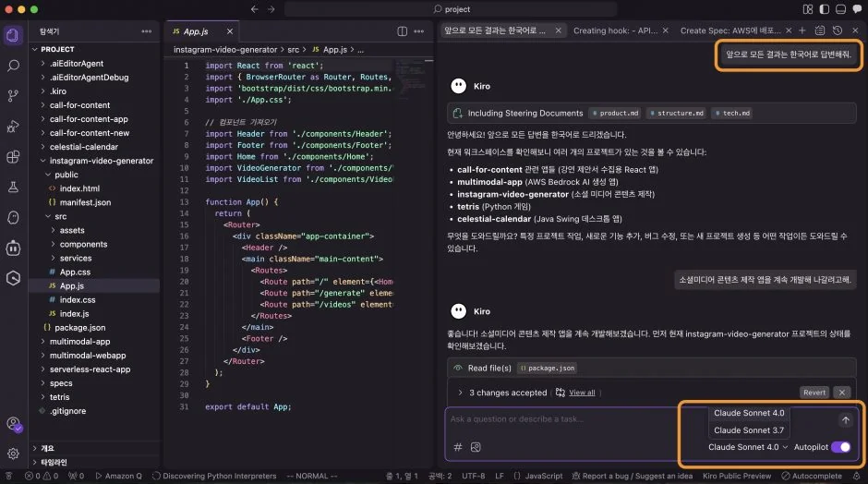The height and width of the screenshot is (484, 868).
Task: Open Run and Debug view
Action: 13,127
